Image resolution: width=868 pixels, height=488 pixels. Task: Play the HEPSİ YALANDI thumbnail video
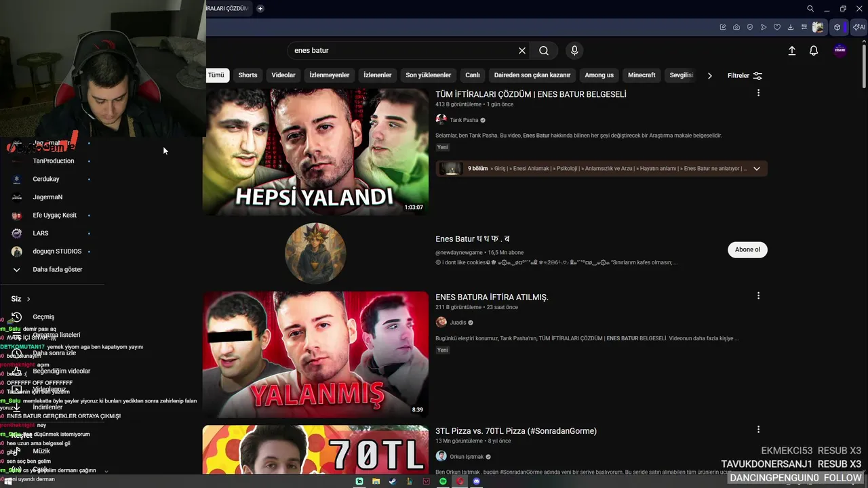pyautogui.click(x=315, y=152)
